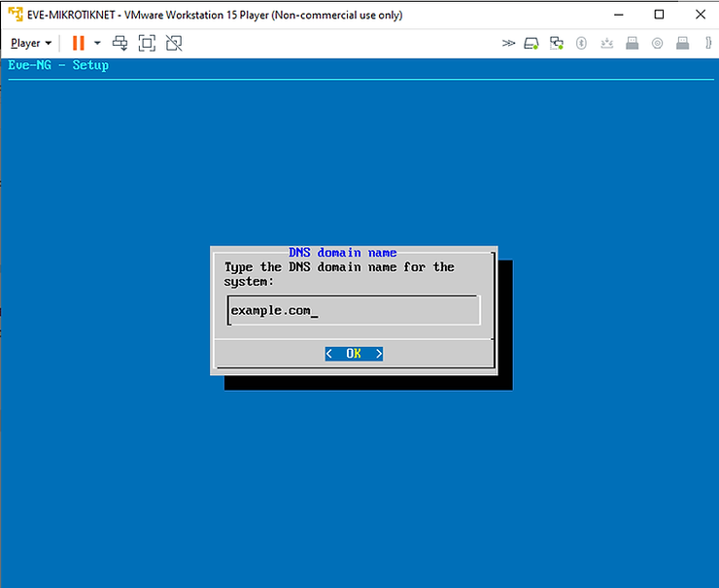Click the hard disk device icon
719x588 pixels.
click(531, 43)
